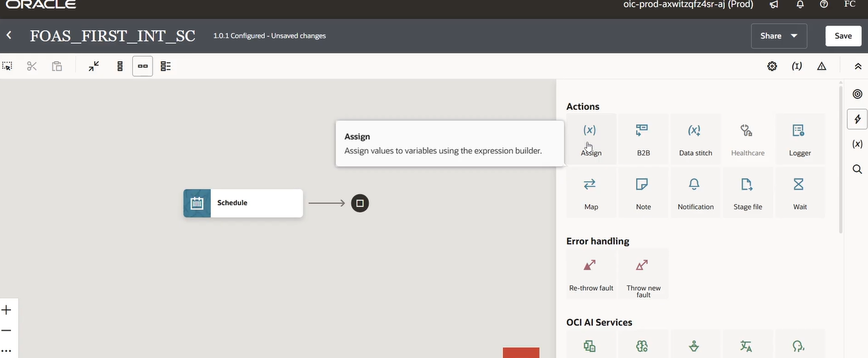Screen dimensions: 868x358
Task: Collapse the toolbar with double chevron
Action: 858,66
